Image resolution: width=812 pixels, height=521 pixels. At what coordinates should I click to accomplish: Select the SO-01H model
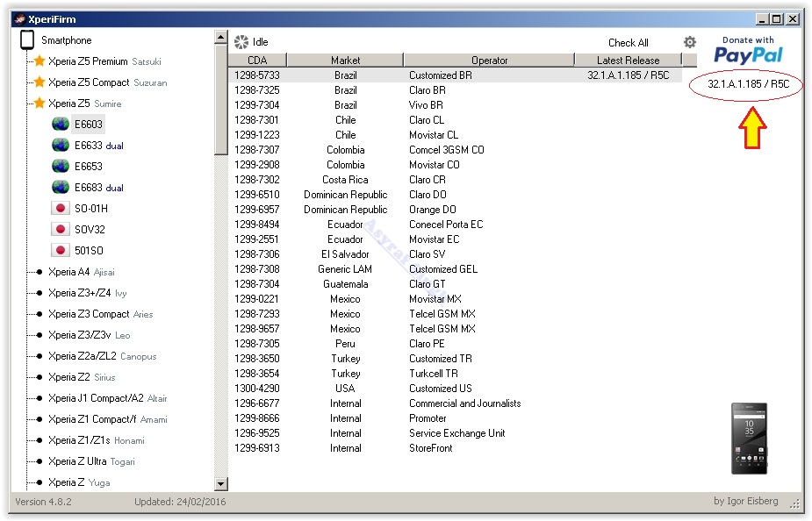[91, 209]
